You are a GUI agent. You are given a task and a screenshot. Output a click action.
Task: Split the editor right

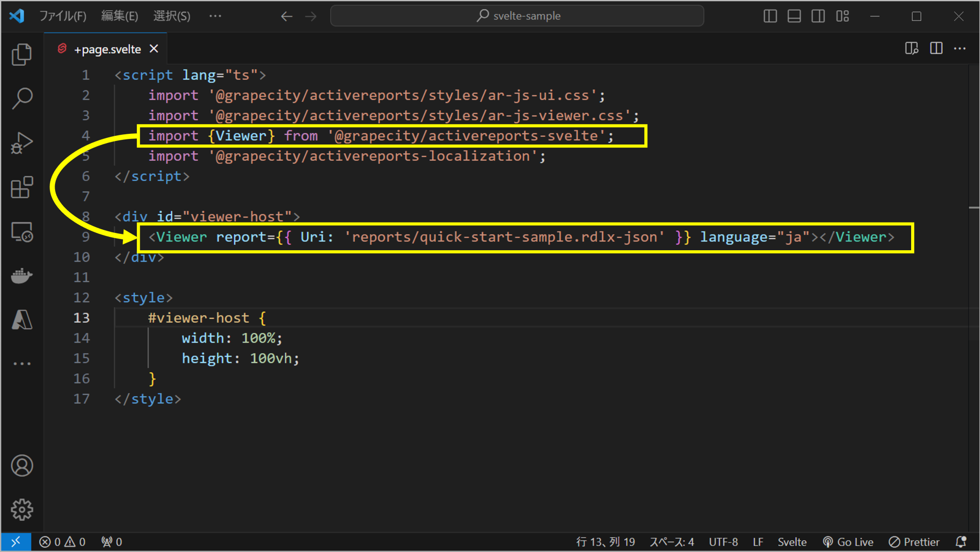[x=936, y=49]
